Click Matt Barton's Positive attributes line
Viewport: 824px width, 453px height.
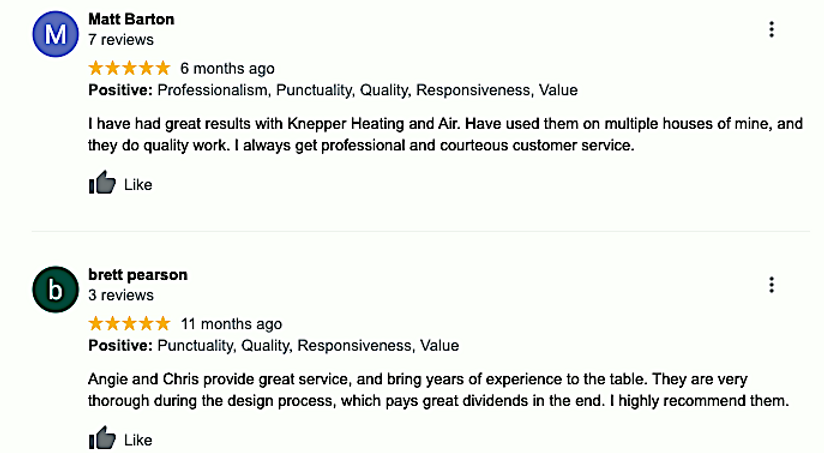333,90
